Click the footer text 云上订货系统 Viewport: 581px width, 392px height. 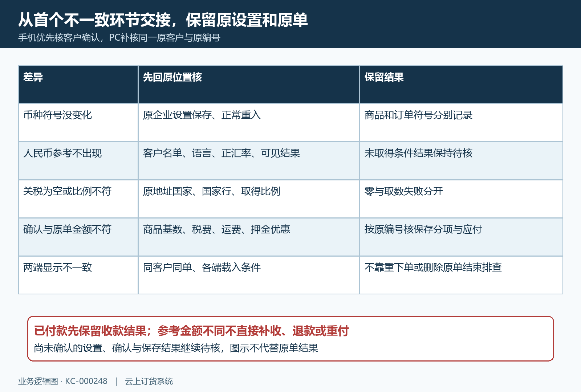(149, 381)
